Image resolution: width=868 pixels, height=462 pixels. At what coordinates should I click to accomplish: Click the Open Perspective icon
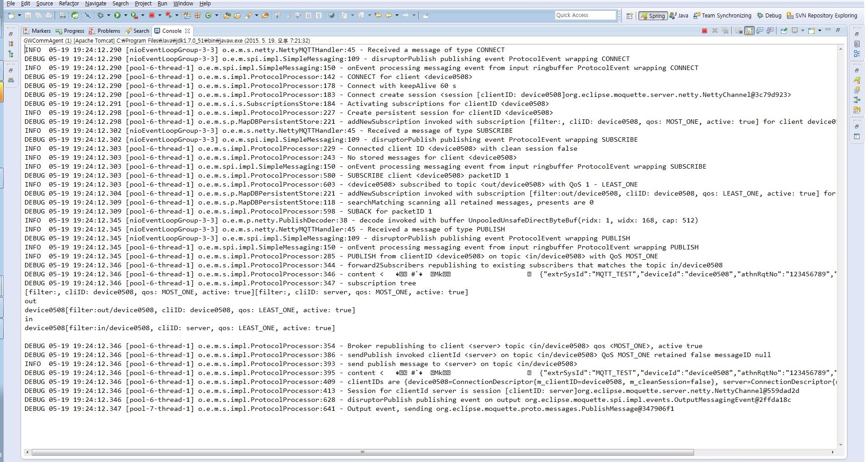point(629,16)
